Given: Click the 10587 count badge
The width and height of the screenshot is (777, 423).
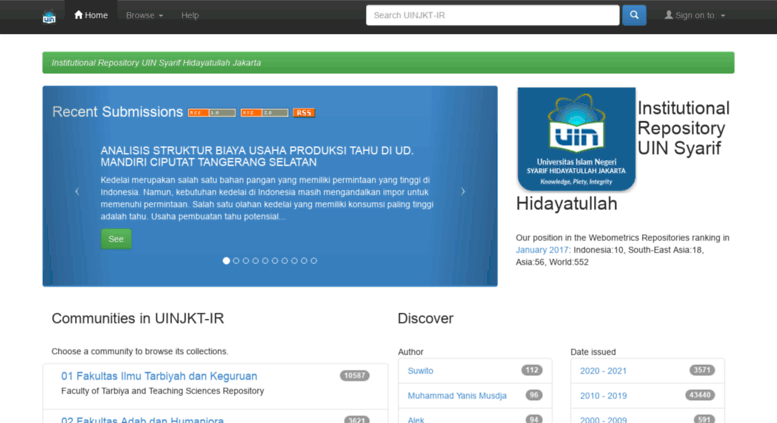Looking at the screenshot, I should (354, 375).
